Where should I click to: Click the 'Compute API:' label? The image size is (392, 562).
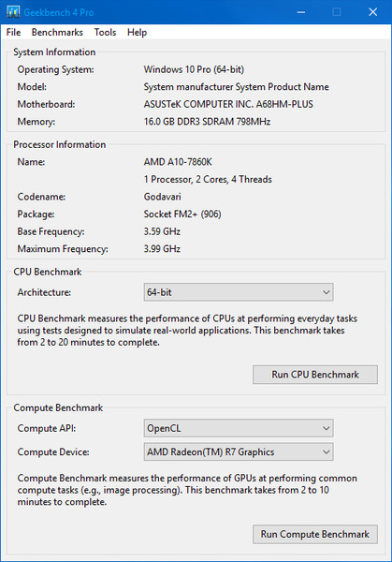(x=47, y=428)
